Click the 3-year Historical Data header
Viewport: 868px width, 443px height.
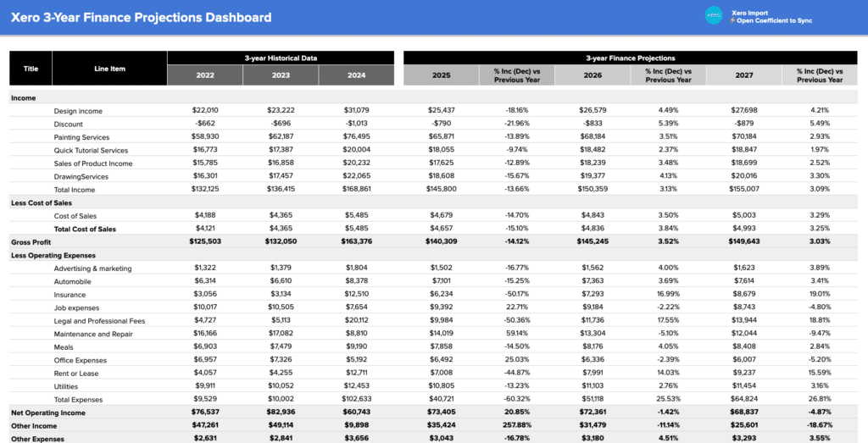pyautogui.click(x=281, y=58)
